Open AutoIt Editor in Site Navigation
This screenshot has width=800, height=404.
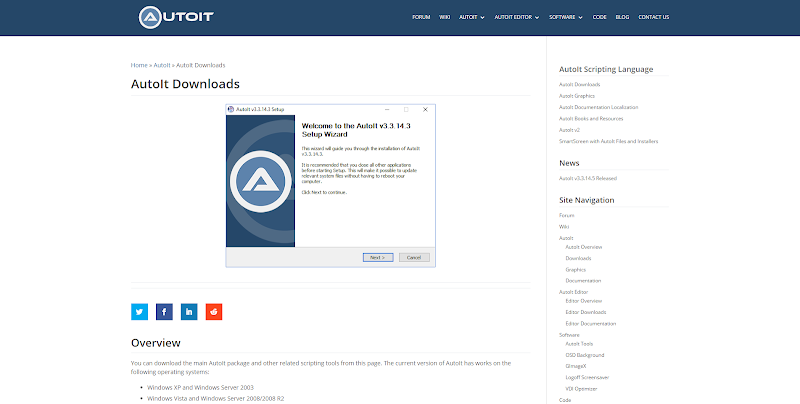[x=573, y=292]
